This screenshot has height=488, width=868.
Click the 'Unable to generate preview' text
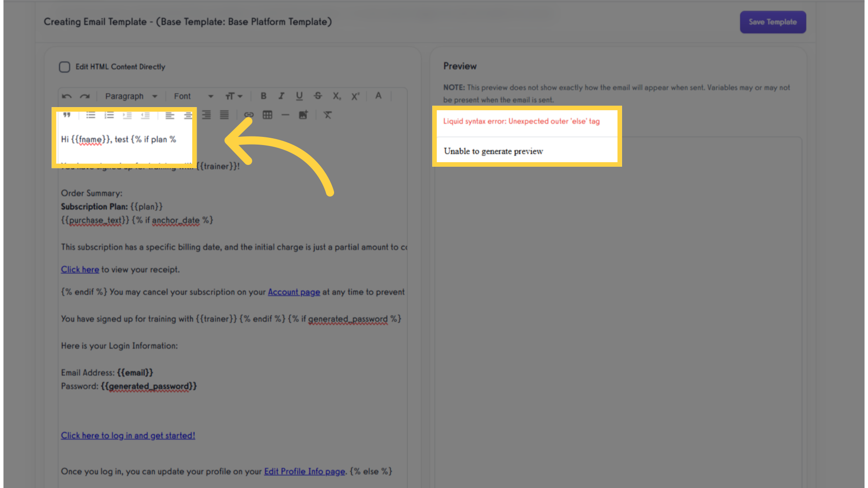(493, 151)
